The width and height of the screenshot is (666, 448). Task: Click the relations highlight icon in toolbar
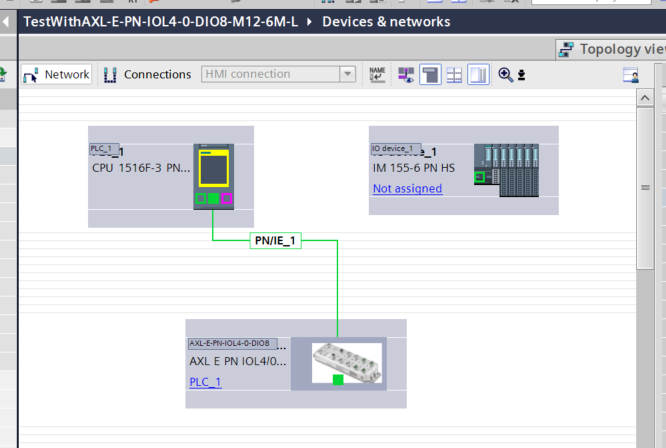tap(406, 74)
